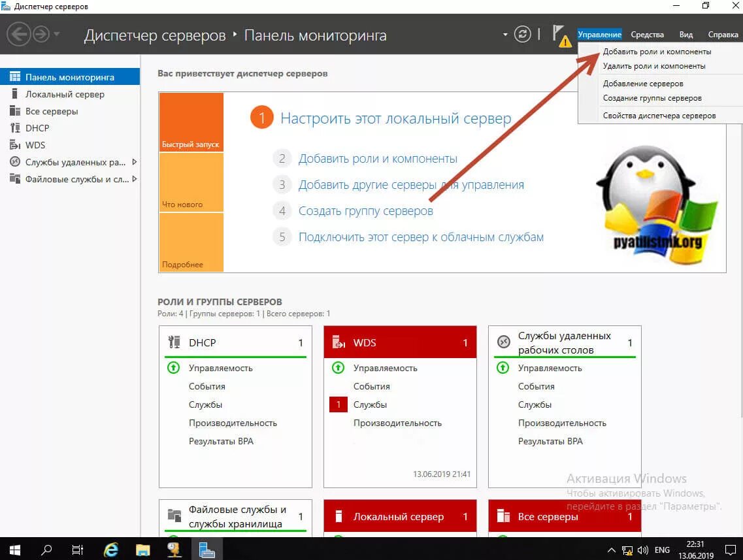Click Файловые службы tile header icon
The height and width of the screenshot is (560, 743).
(174, 515)
